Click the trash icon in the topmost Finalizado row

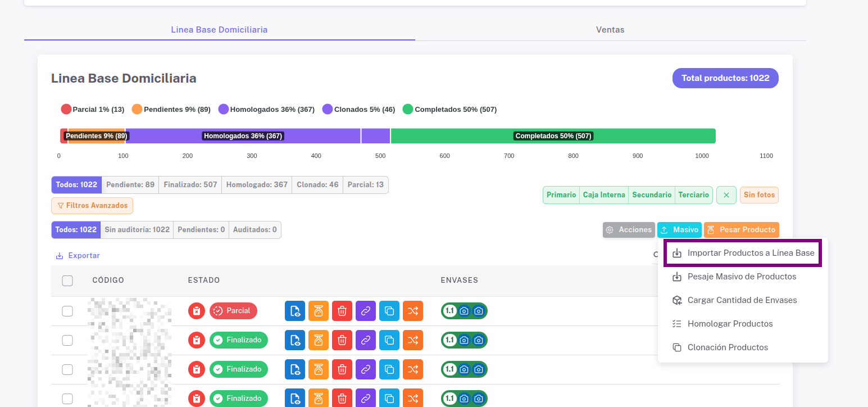pyautogui.click(x=342, y=340)
